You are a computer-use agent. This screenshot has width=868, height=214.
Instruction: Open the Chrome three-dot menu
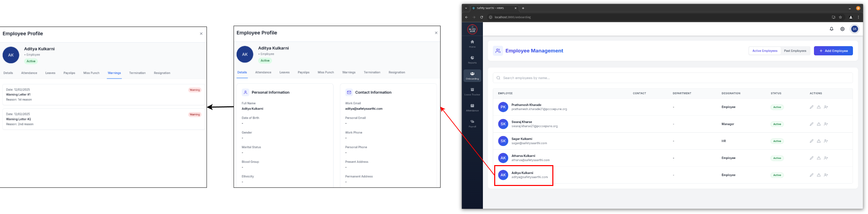[858, 17]
